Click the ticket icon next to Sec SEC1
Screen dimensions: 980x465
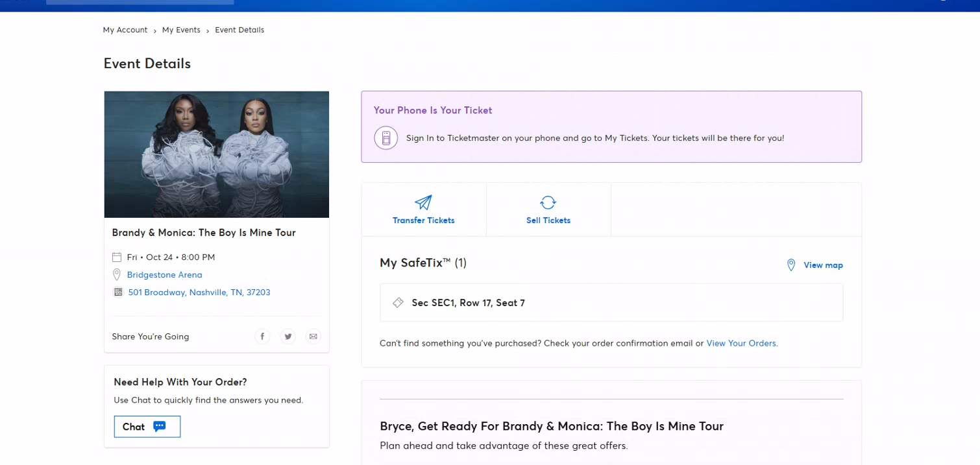(398, 303)
